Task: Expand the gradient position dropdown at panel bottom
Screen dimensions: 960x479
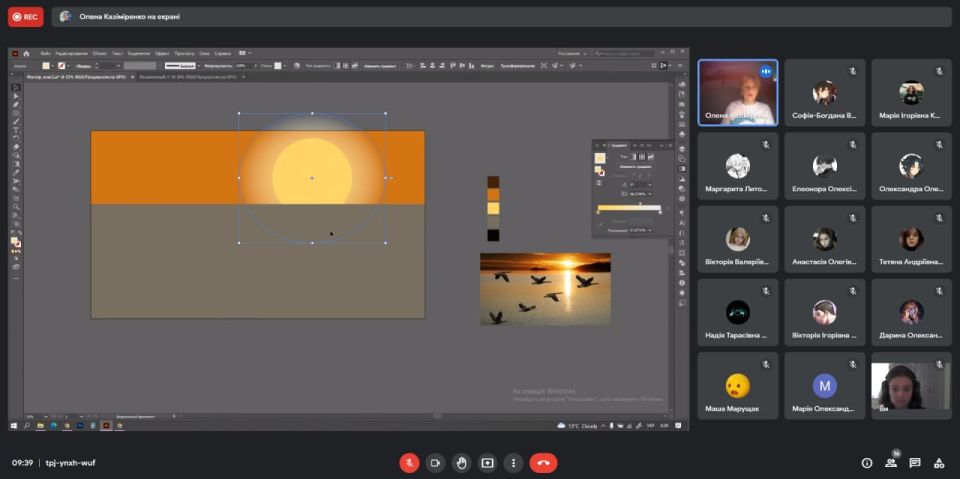Action: pyautogui.click(x=650, y=230)
